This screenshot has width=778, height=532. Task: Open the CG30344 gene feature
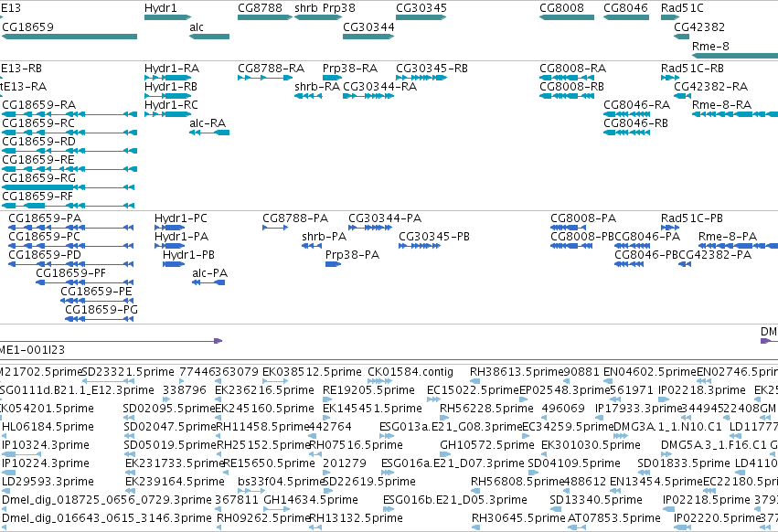pyautogui.click(x=368, y=37)
